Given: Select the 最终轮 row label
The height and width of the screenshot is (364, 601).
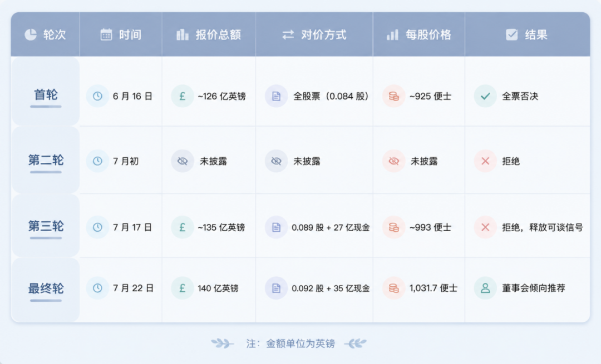Looking at the screenshot, I should 46,288.
